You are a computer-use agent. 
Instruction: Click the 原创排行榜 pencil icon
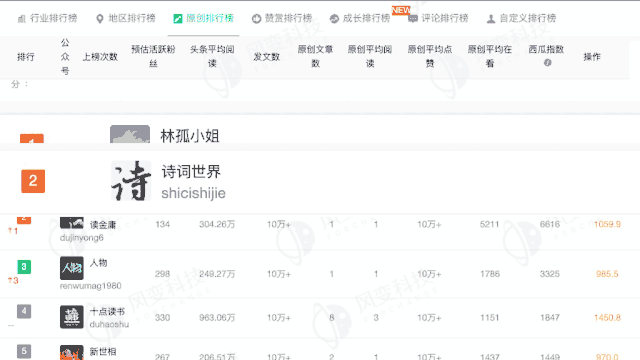coord(178,18)
